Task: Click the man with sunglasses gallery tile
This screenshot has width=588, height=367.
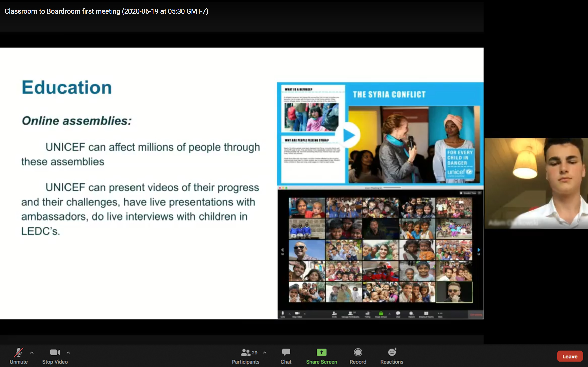Action: (307, 250)
